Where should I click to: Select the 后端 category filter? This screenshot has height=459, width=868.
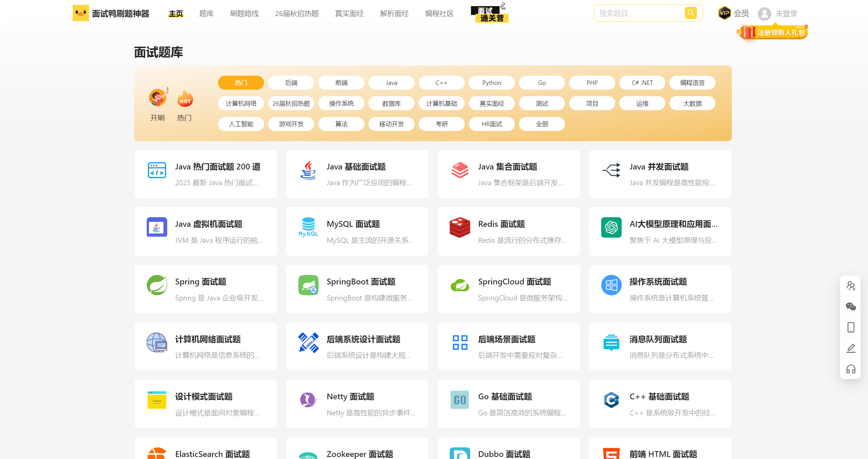coord(291,83)
